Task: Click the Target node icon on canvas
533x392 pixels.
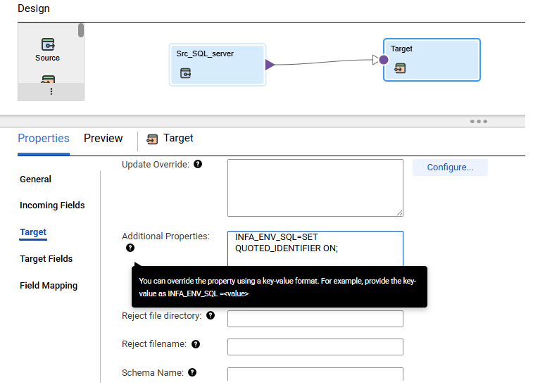Action: pos(400,68)
